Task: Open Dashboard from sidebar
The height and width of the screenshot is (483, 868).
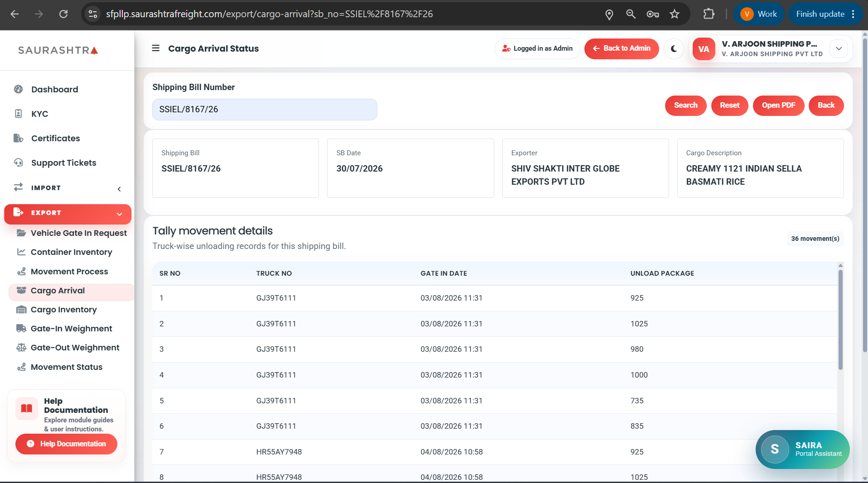Action: 54,89
